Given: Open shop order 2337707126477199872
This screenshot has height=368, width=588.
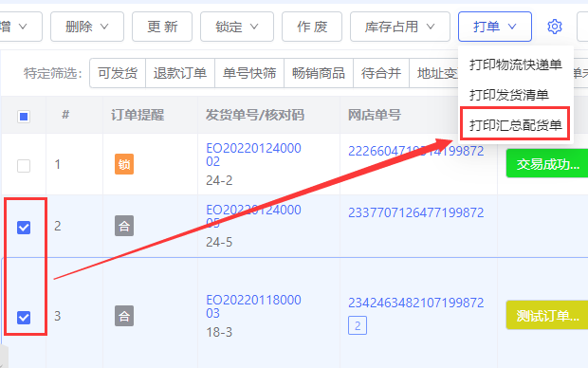Looking at the screenshot, I should coord(416,212).
